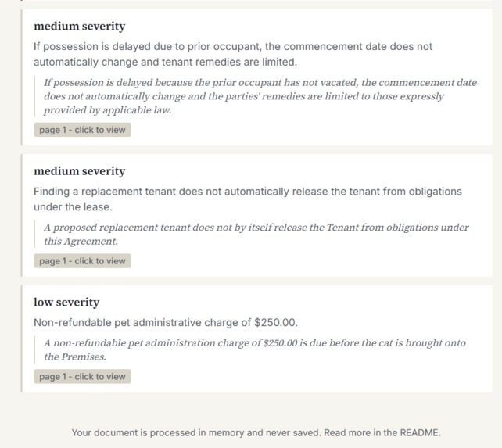The height and width of the screenshot is (448, 502).
Task: Click the italic quote about prior occupant vacating
Action: click(x=260, y=96)
